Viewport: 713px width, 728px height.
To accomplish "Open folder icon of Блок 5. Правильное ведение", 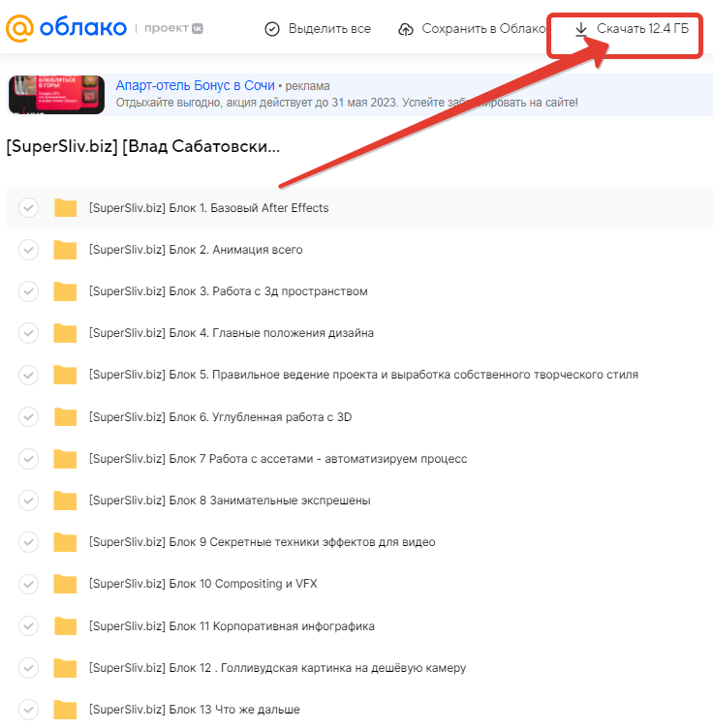I will [65, 375].
